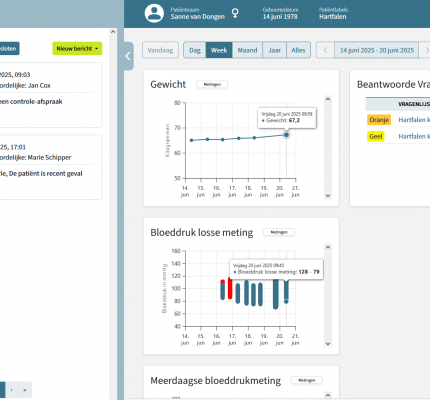The height and width of the screenshot is (400, 430).
Task: Click Metingen button next to Bloeddruk losse meting
Action: point(279,232)
